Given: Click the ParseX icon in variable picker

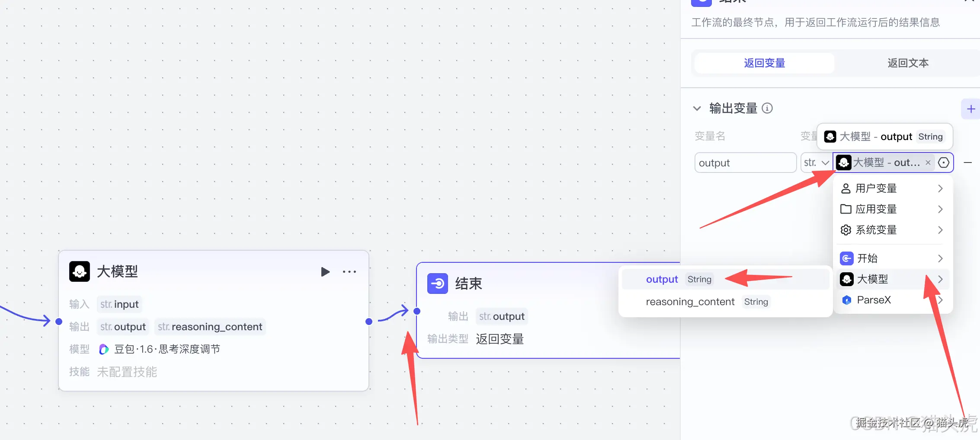Looking at the screenshot, I should pyautogui.click(x=846, y=300).
